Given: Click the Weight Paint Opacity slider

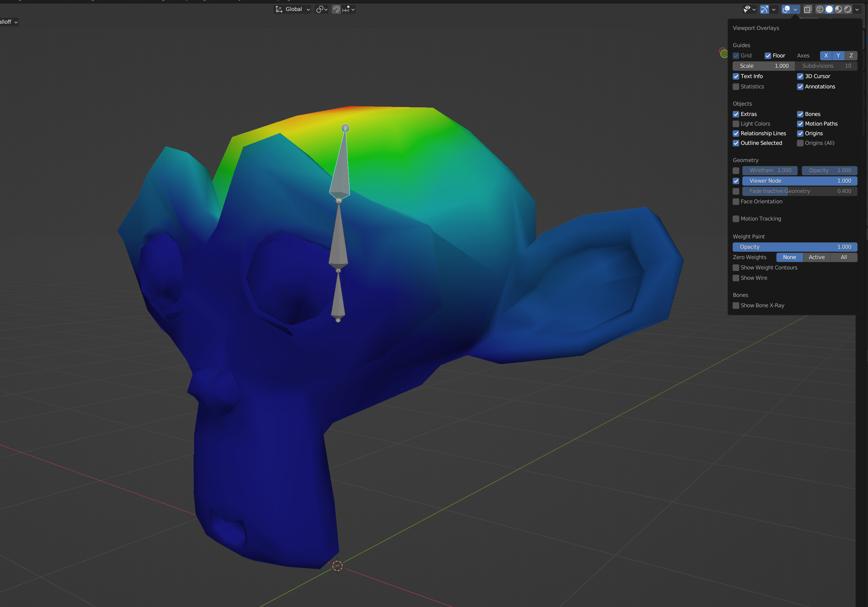Looking at the screenshot, I should tap(795, 247).
